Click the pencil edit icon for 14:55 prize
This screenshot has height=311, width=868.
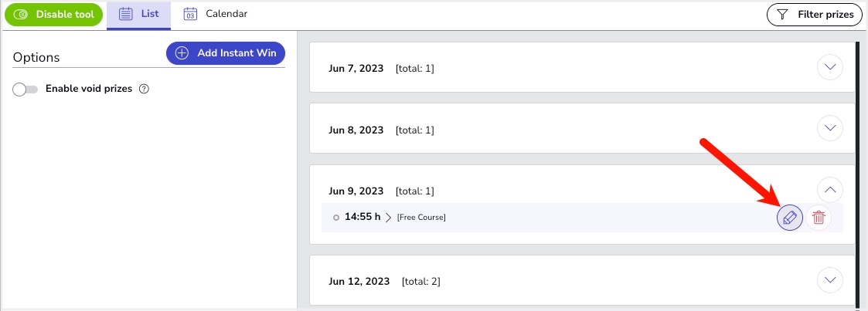click(789, 218)
